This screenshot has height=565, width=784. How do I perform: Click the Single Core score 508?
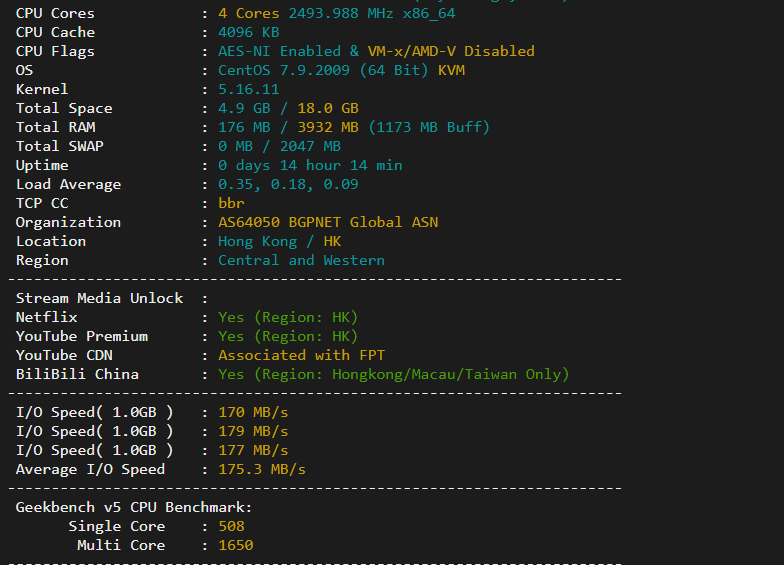point(231,526)
